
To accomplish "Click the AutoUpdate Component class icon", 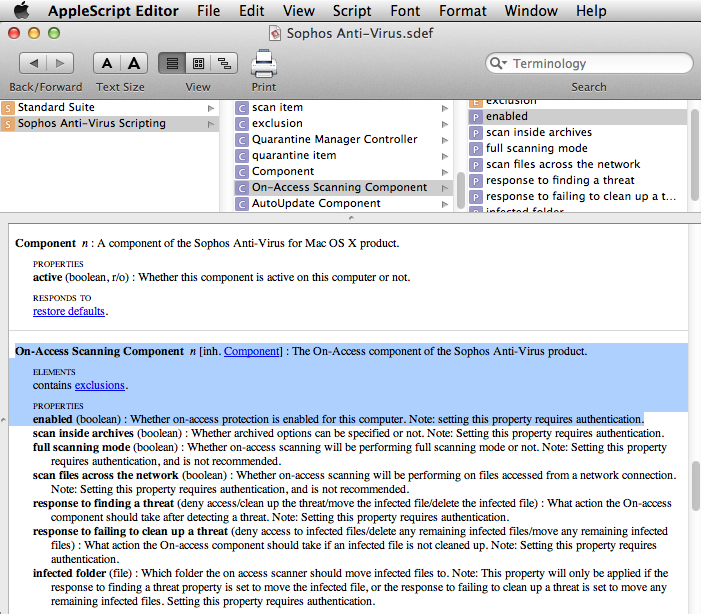I will [x=242, y=204].
